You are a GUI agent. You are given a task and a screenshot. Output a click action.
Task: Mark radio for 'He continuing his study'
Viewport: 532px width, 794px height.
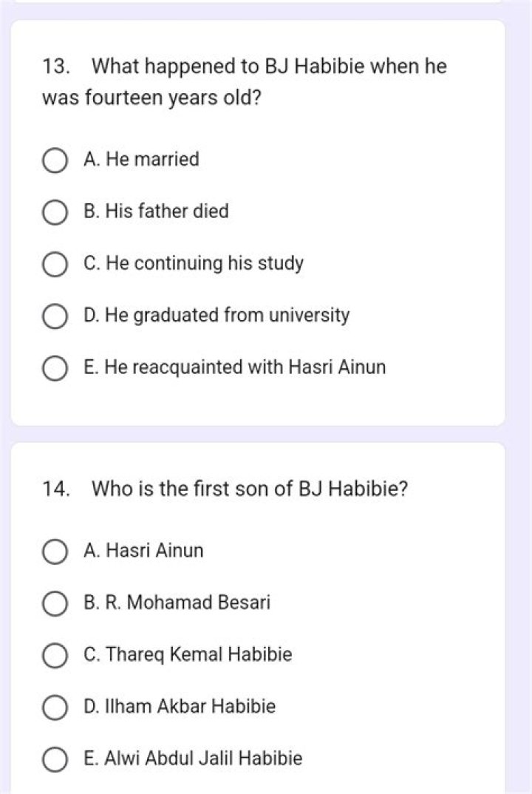tap(55, 265)
